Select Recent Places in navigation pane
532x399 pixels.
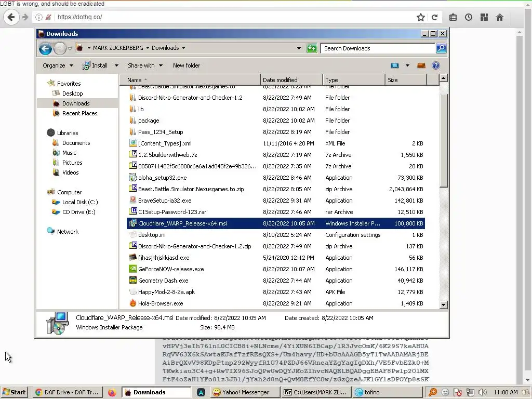[x=79, y=113]
